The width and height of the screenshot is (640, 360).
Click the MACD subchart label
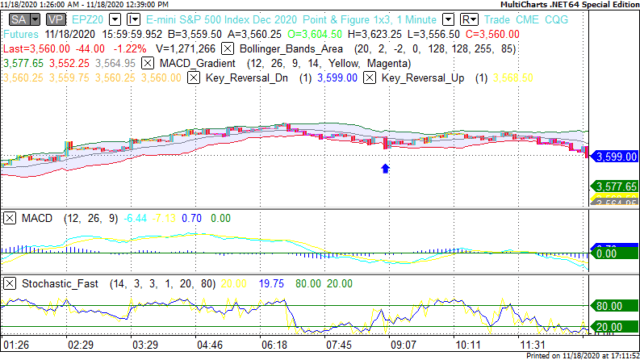click(37, 218)
